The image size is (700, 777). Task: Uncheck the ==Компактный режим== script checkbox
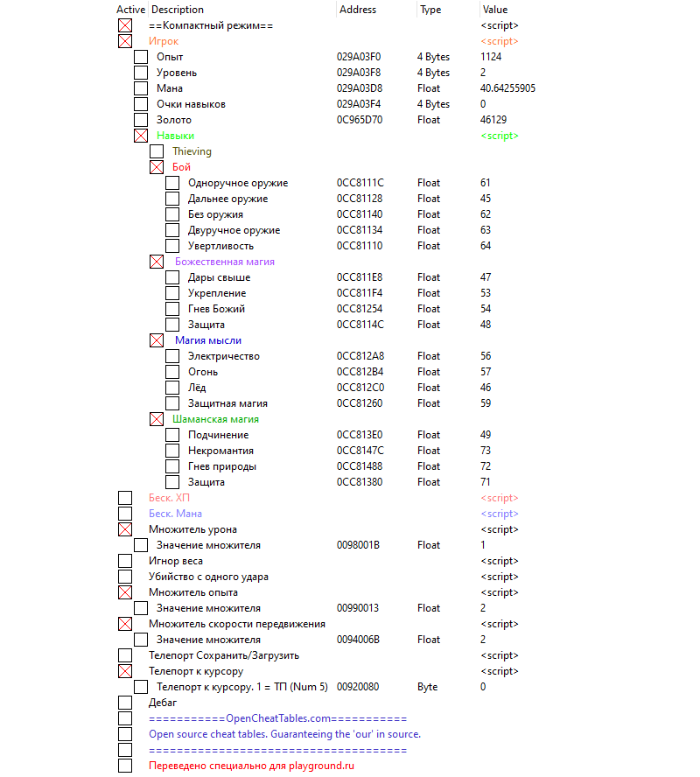pos(125,25)
